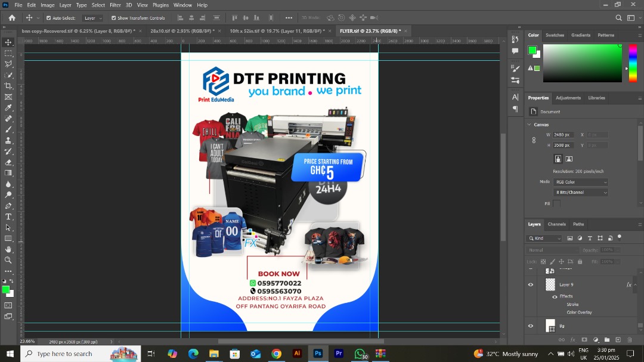Select the Eraser tool
644x362 pixels.
pyautogui.click(x=8, y=162)
